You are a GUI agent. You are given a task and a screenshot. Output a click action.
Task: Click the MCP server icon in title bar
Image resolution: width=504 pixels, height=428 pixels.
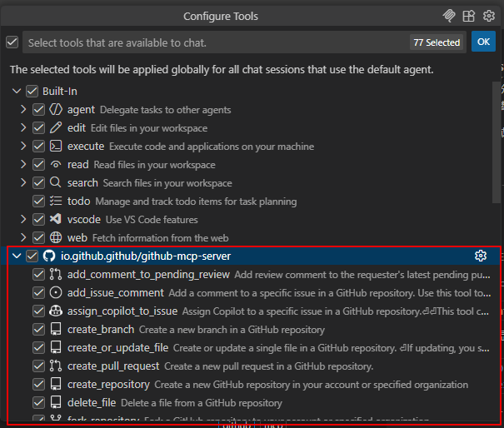pos(449,16)
